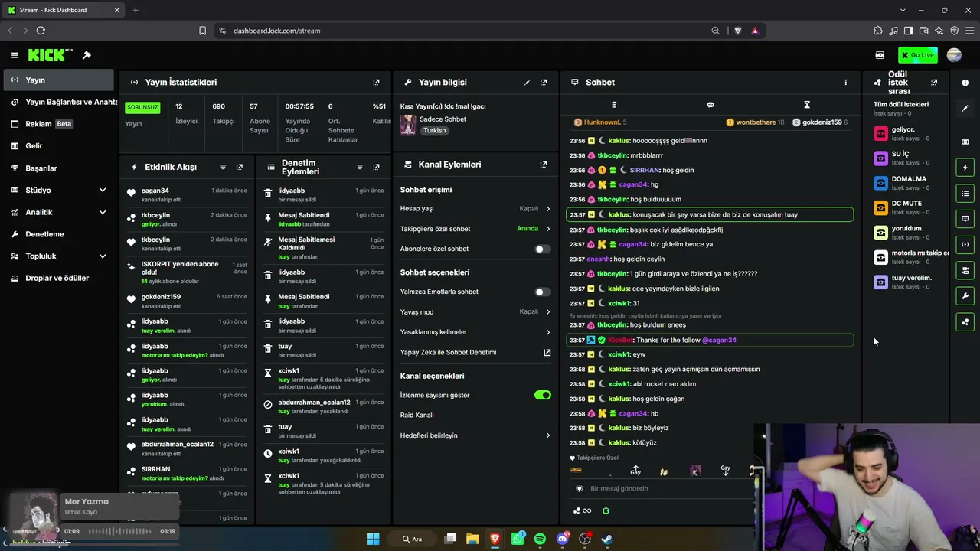
Task: Click the chat message input field
Action: [661, 488]
